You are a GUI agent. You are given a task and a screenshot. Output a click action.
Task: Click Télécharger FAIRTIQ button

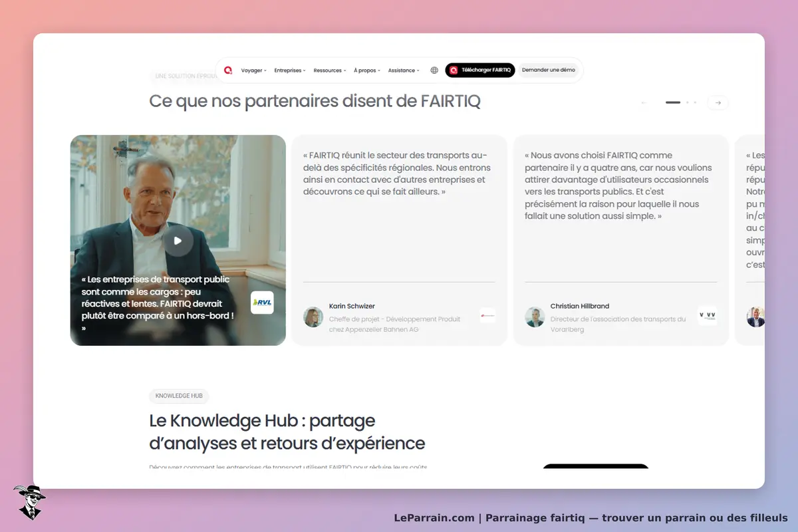coord(480,70)
